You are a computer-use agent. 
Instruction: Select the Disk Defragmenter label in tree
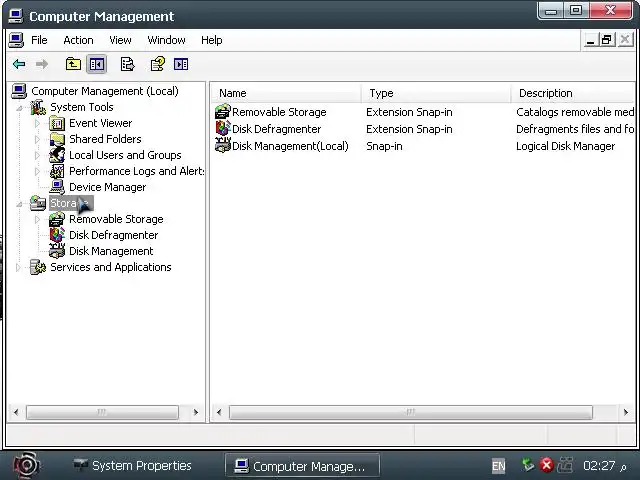[x=113, y=235]
